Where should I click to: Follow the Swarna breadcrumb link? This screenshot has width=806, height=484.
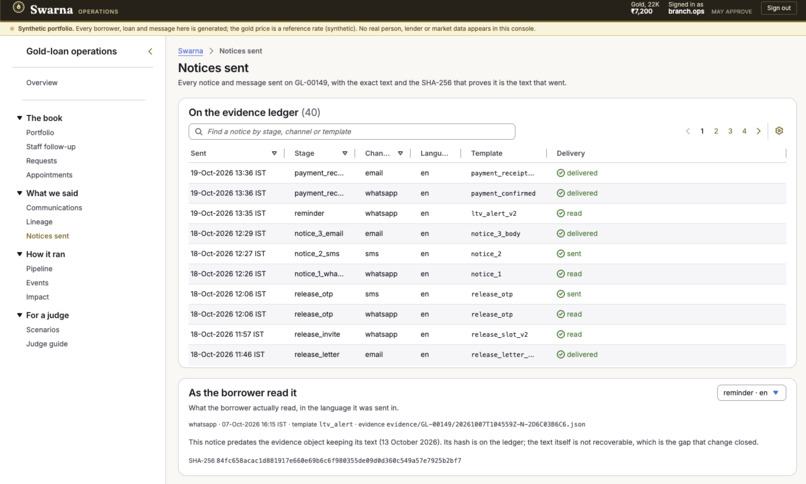pos(190,51)
